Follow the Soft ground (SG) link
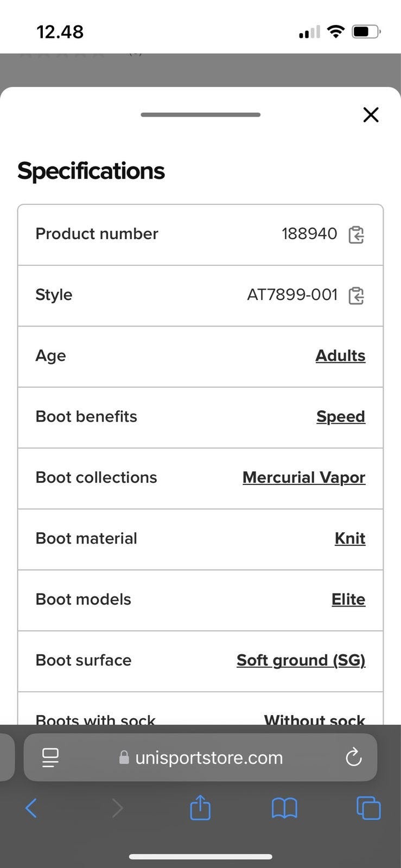 pyautogui.click(x=301, y=660)
